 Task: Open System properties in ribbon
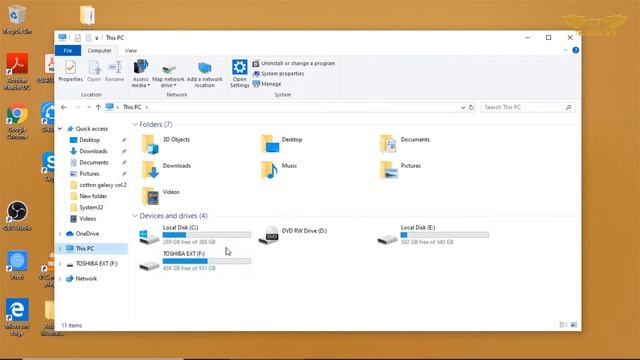pyautogui.click(x=278, y=73)
